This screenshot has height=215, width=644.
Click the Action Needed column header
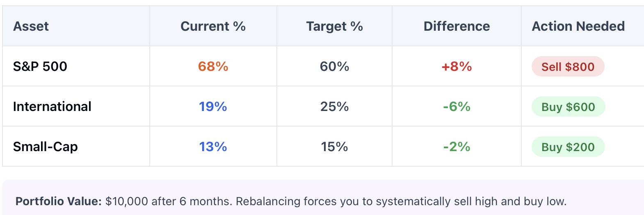coord(578,26)
